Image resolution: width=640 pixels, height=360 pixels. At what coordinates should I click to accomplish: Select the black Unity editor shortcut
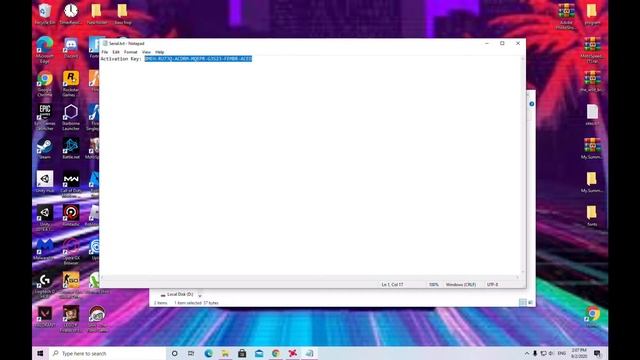(x=44, y=218)
